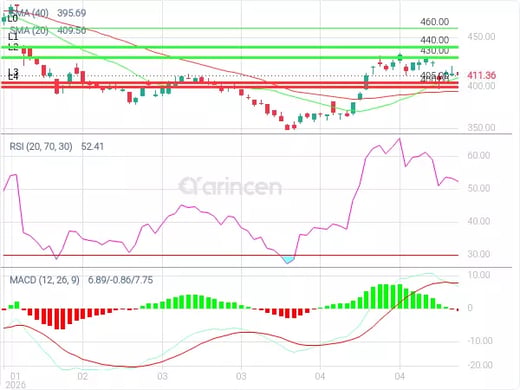Click the RSI axis label 60.00

[479, 156]
